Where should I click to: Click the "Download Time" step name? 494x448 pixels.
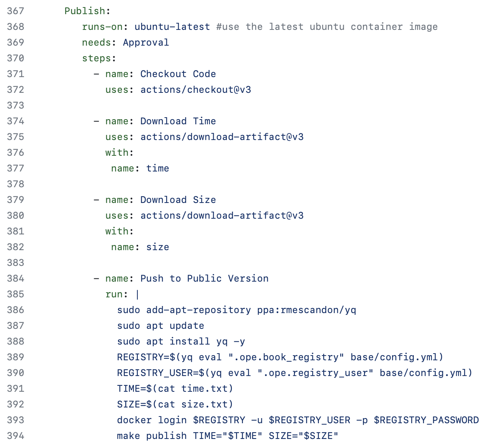178,121
